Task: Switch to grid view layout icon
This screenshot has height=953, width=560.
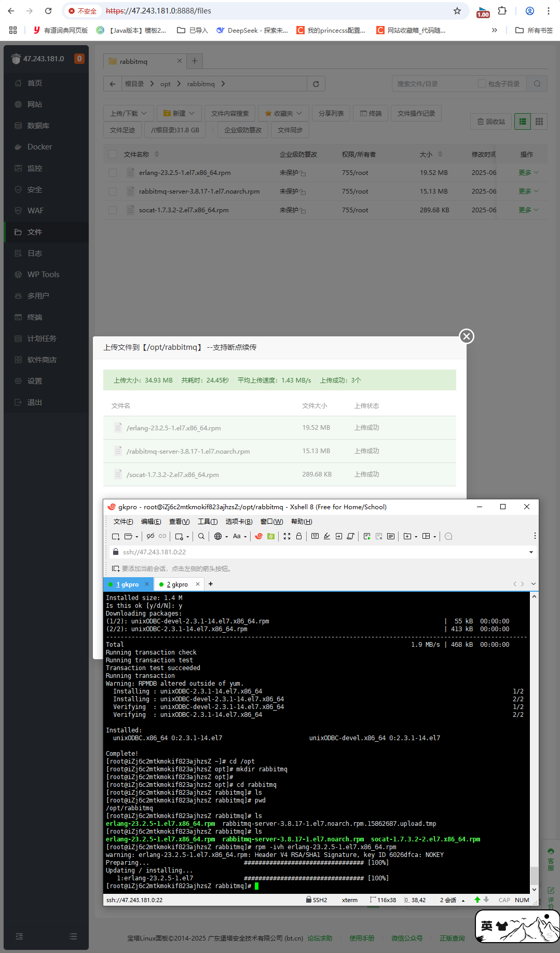Action: pyautogui.click(x=539, y=121)
